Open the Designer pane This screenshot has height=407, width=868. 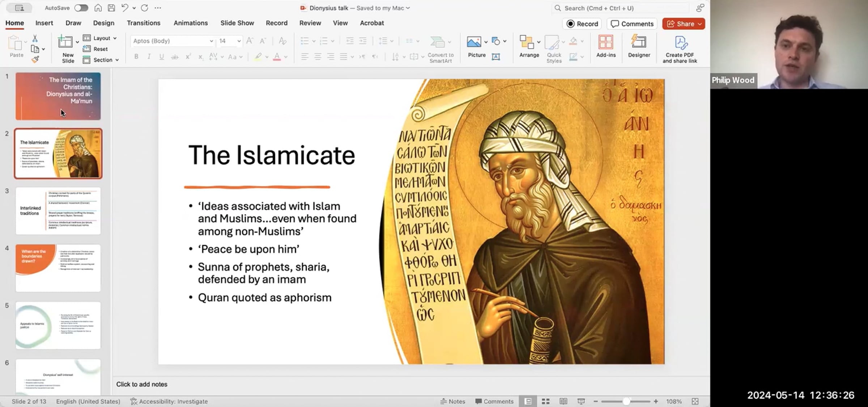[x=639, y=46]
